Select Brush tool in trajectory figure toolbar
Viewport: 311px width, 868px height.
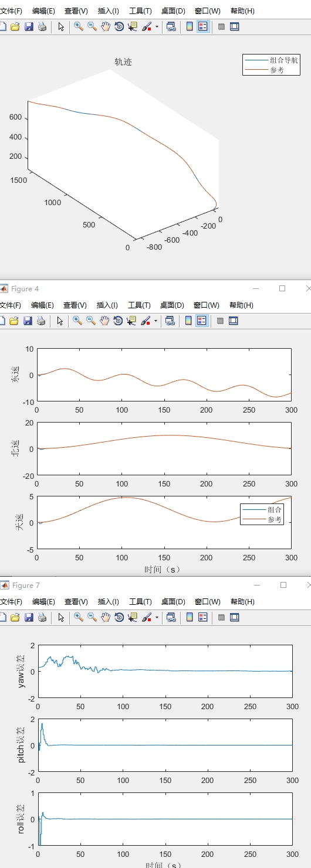[147, 26]
